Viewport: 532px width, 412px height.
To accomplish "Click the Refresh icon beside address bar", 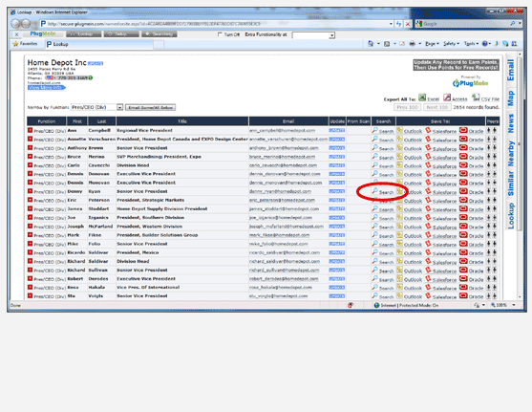I will click(398, 24).
